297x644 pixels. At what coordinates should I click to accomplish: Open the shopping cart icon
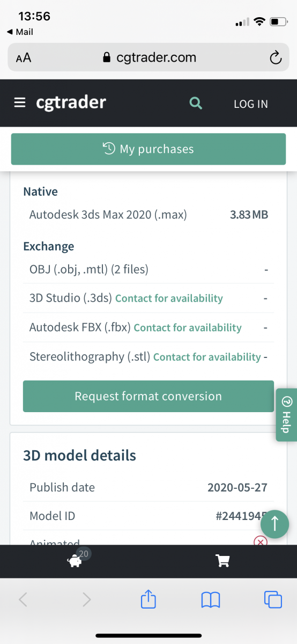coord(222,561)
